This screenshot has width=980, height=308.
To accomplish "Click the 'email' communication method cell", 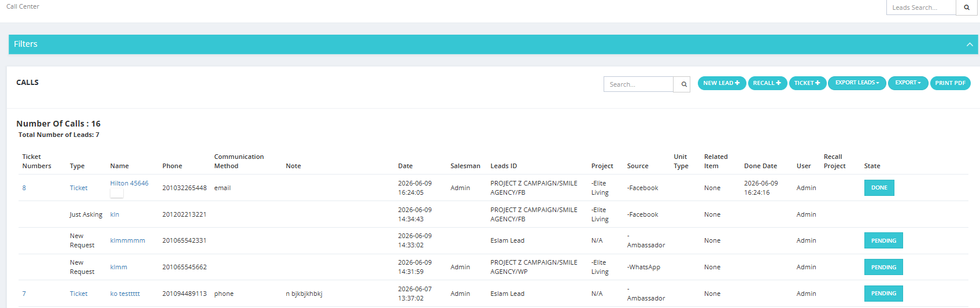I will pos(223,188).
